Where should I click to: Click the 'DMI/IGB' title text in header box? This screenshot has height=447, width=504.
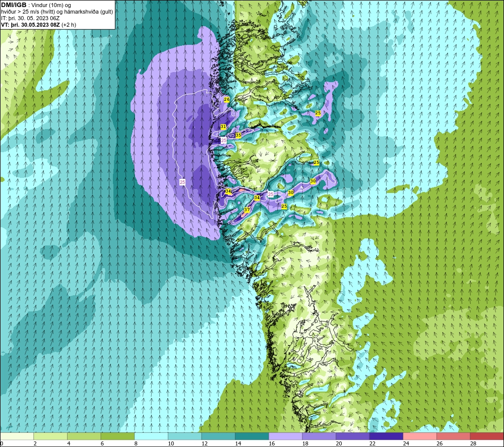click(14, 5)
